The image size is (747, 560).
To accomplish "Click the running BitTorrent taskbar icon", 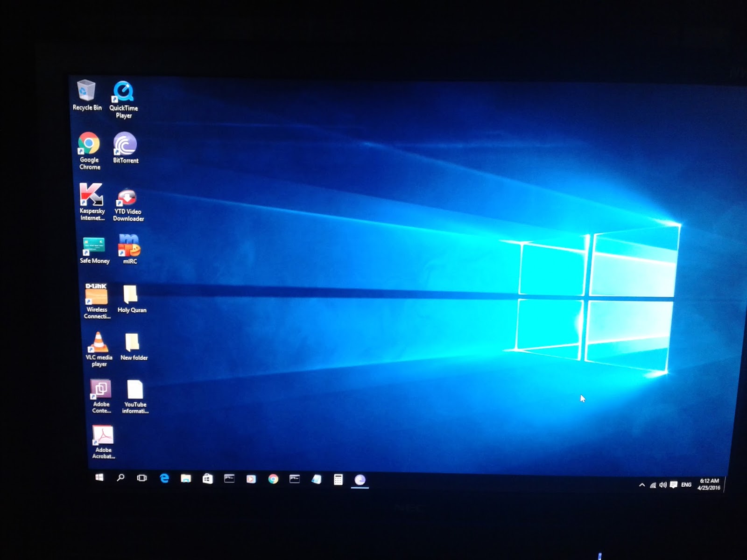I will [x=360, y=480].
